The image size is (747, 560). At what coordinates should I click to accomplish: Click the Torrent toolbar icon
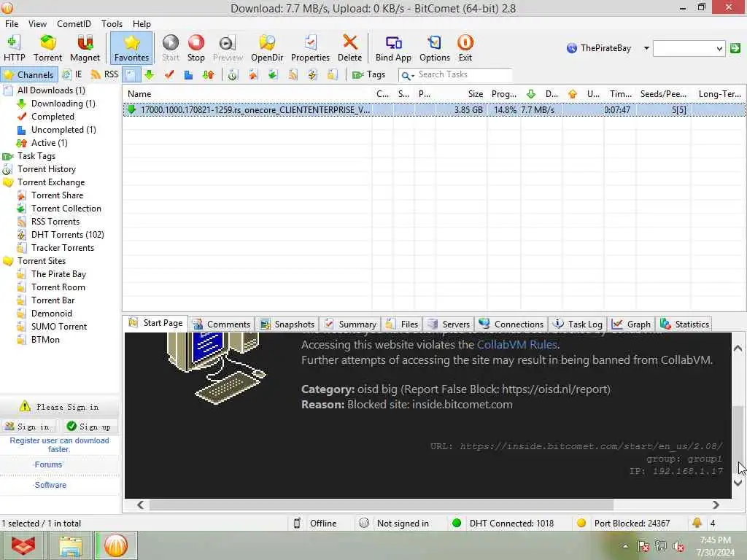47,48
